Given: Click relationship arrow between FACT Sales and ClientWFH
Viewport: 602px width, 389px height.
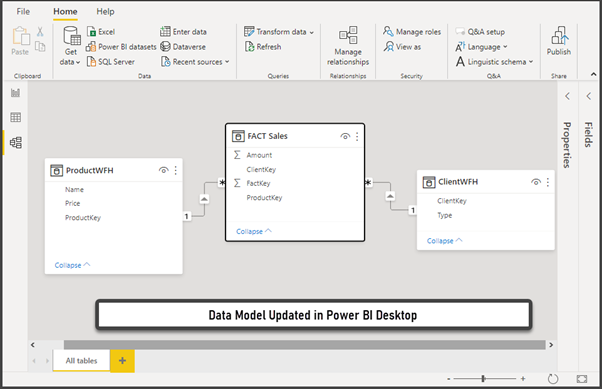Looking at the screenshot, I should pos(390,196).
